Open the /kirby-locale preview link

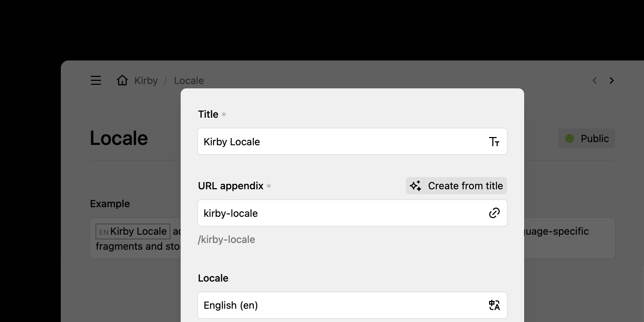227,239
